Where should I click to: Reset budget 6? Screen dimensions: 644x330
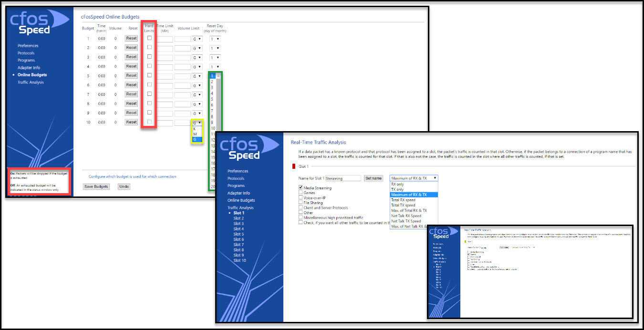(x=132, y=85)
